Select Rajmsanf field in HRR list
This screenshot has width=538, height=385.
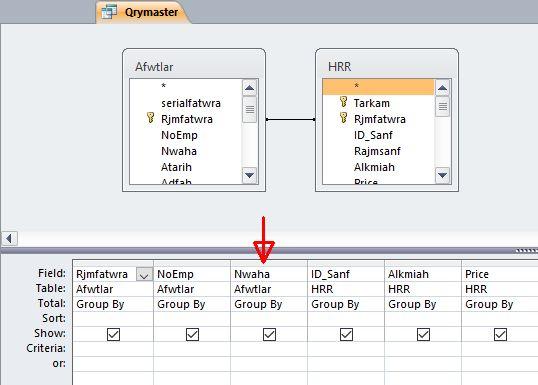[x=377, y=151]
